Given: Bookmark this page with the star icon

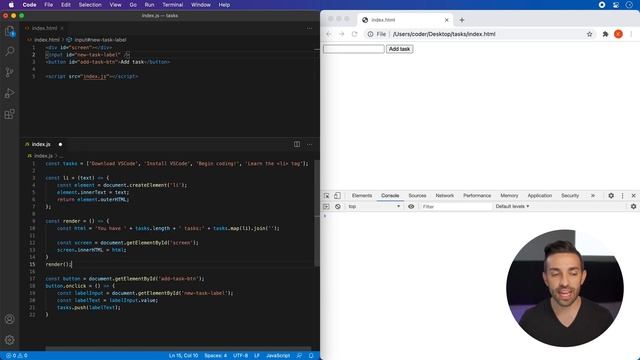Looking at the screenshot, I should click(589, 34).
